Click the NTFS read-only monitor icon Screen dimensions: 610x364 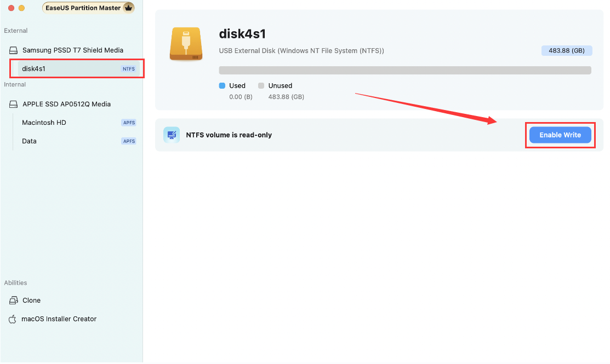point(172,135)
